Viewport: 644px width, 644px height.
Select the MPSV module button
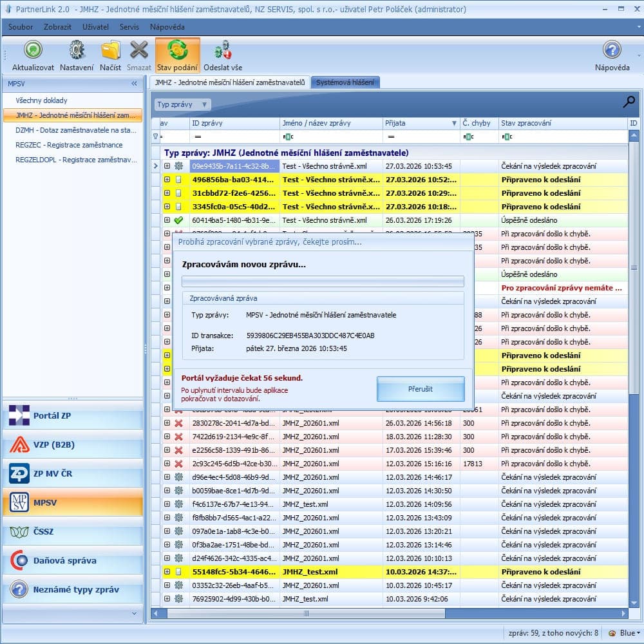point(73,502)
